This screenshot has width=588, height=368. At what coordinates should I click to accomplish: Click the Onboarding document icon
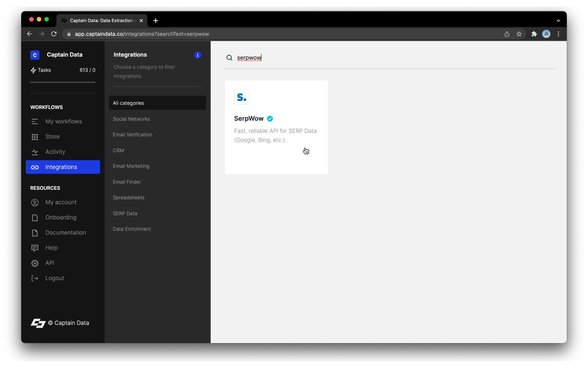click(35, 218)
